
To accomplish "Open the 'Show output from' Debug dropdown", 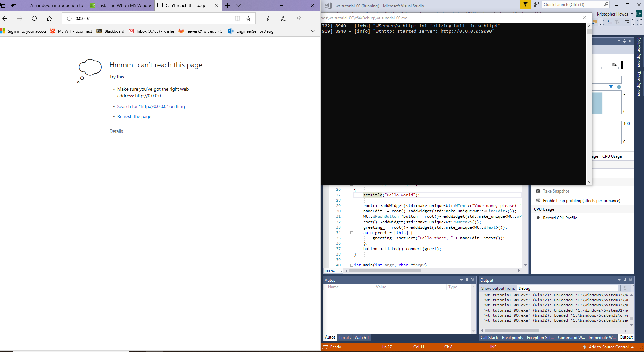I will [568, 288].
